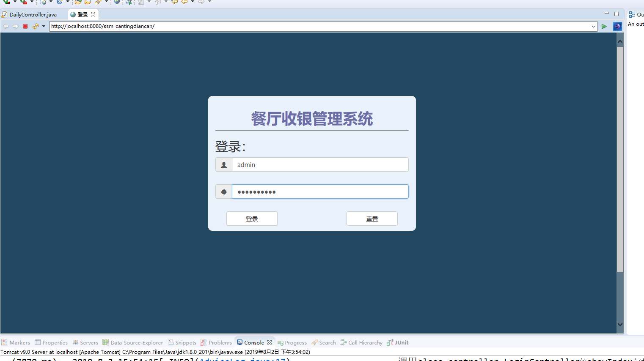Open the Call Hierarchy view tab
This screenshot has width=644, height=361.
click(361, 342)
